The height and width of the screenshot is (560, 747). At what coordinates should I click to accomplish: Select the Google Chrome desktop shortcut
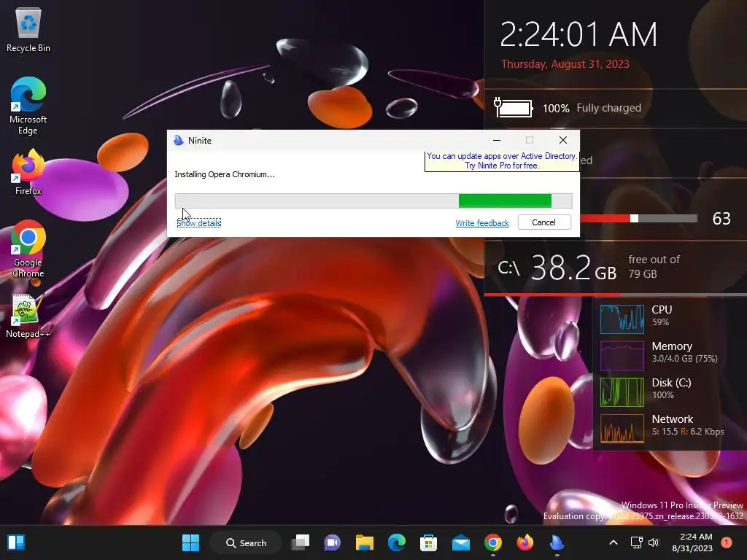[28, 249]
